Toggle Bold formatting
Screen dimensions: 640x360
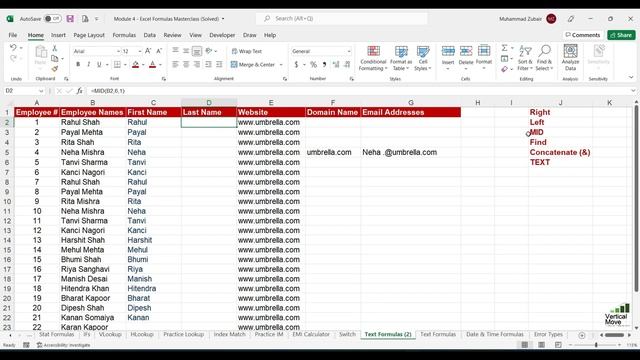[x=78, y=64]
